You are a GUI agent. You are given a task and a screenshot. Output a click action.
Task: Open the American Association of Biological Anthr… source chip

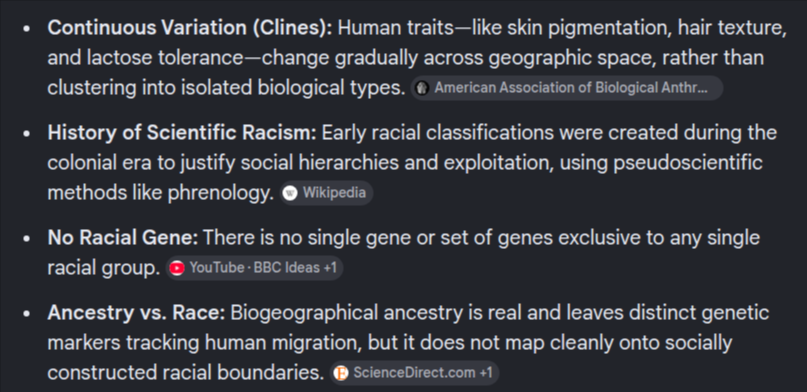coord(567,88)
